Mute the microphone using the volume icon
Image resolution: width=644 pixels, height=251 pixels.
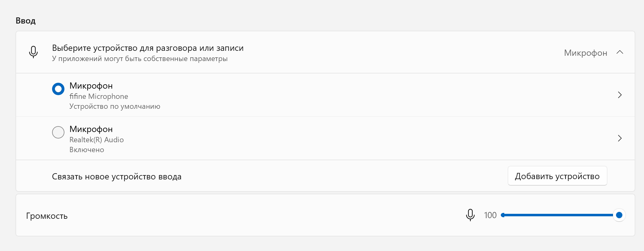470,215
